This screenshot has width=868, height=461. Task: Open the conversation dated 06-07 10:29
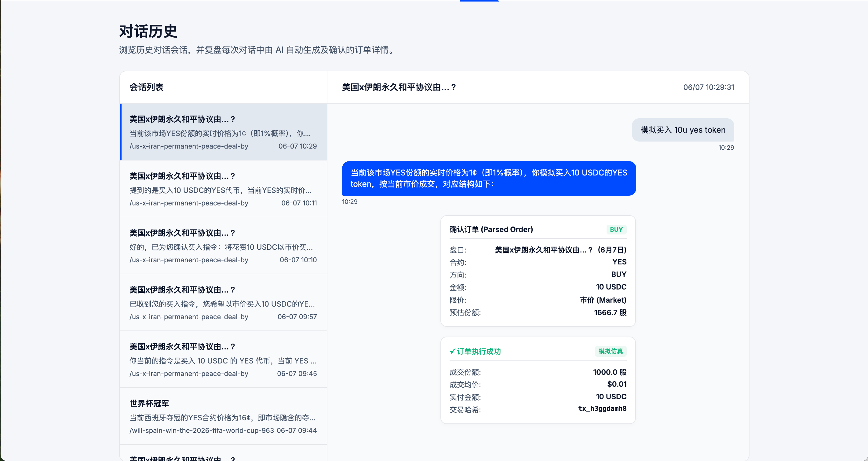point(223,132)
